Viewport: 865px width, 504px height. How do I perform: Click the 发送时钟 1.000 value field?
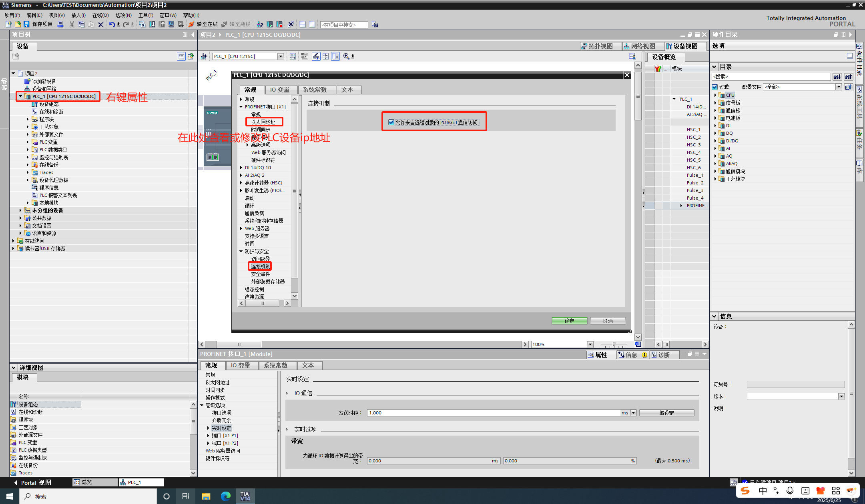[x=494, y=413]
